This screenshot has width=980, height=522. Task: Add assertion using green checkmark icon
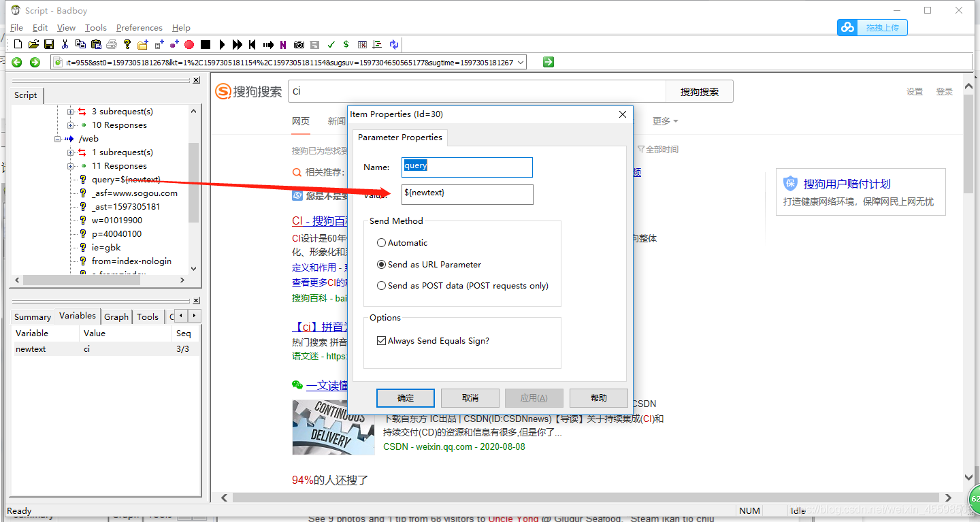click(x=331, y=44)
